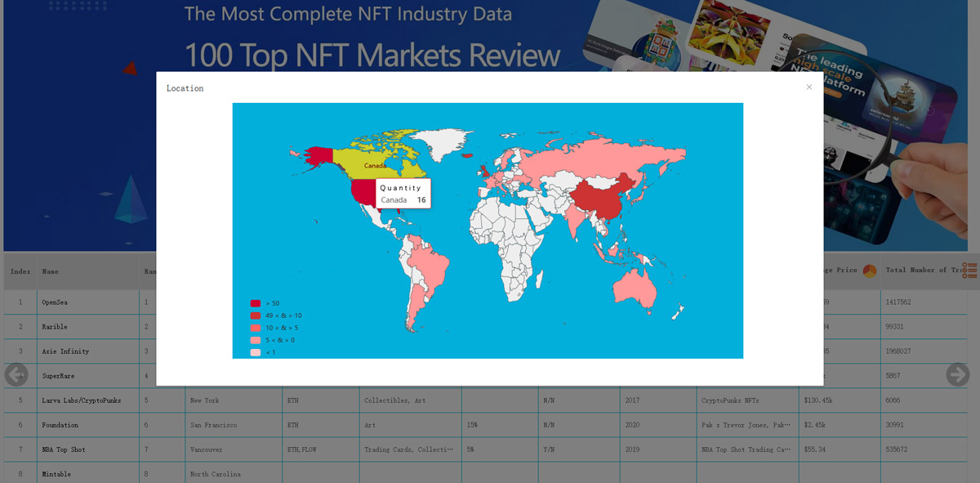
Task: Click the Foundation name cell
Action: click(x=88, y=425)
